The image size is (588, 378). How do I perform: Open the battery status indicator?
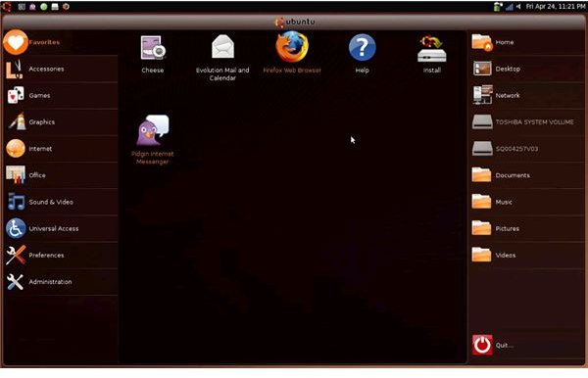click(x=498, y=7)
